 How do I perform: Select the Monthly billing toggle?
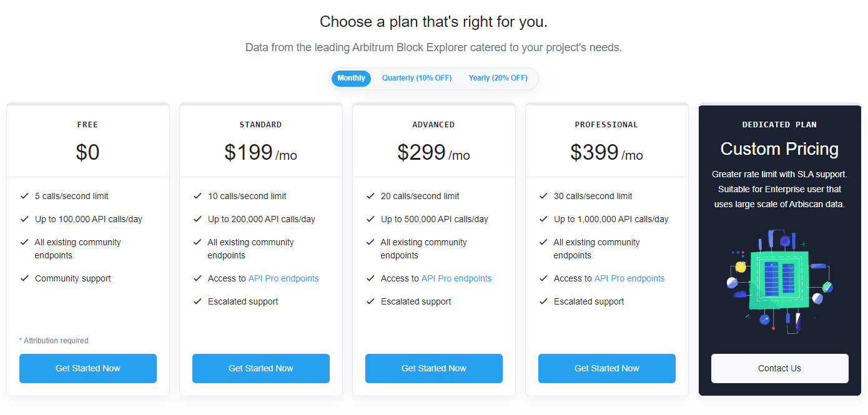click(351, 78)
